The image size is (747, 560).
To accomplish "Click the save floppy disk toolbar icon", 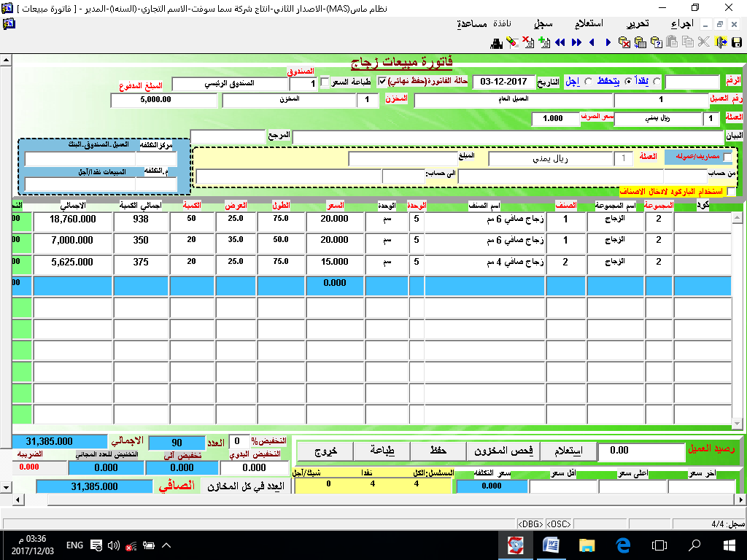I will 736,42.
